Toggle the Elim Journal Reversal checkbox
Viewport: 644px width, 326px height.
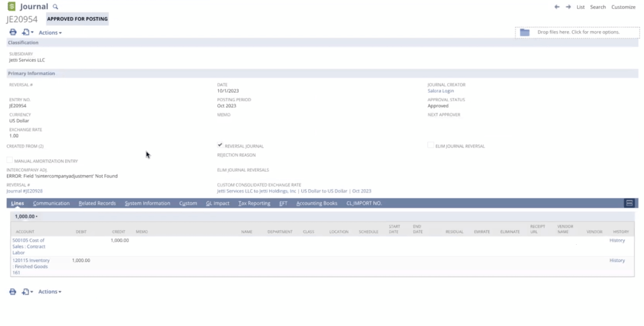[431, 145]
